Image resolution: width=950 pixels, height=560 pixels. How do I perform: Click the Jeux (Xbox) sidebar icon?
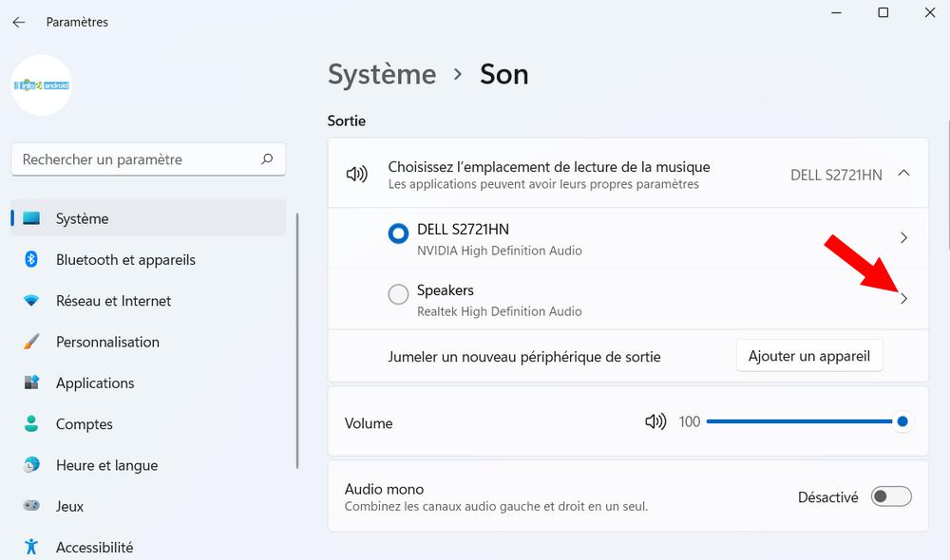[x=31, y=506]
